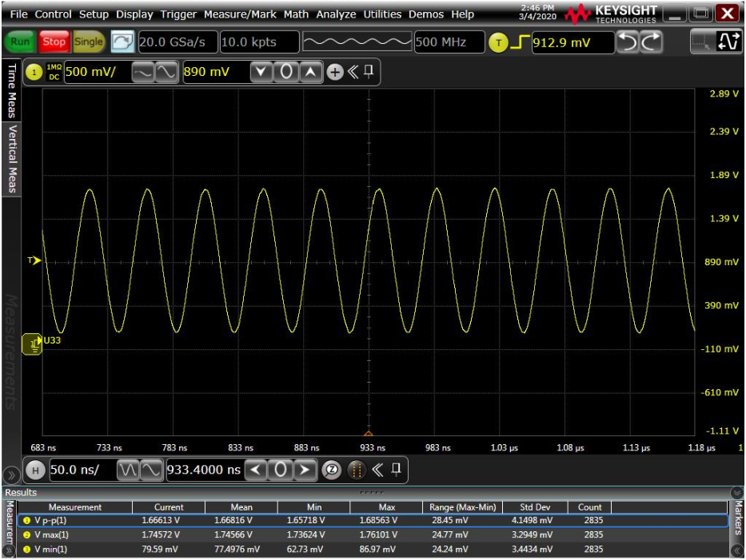Image resolution: width=746 pixels, height=560 pixels.
Task: Collapse the Results panel with top-right chevron
Action: pos(737,492)
